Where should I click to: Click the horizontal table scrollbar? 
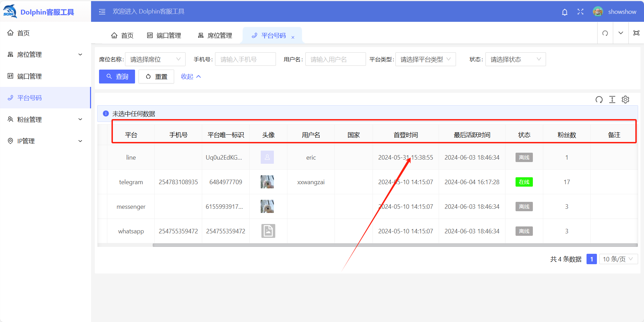(x=395, y=245)
